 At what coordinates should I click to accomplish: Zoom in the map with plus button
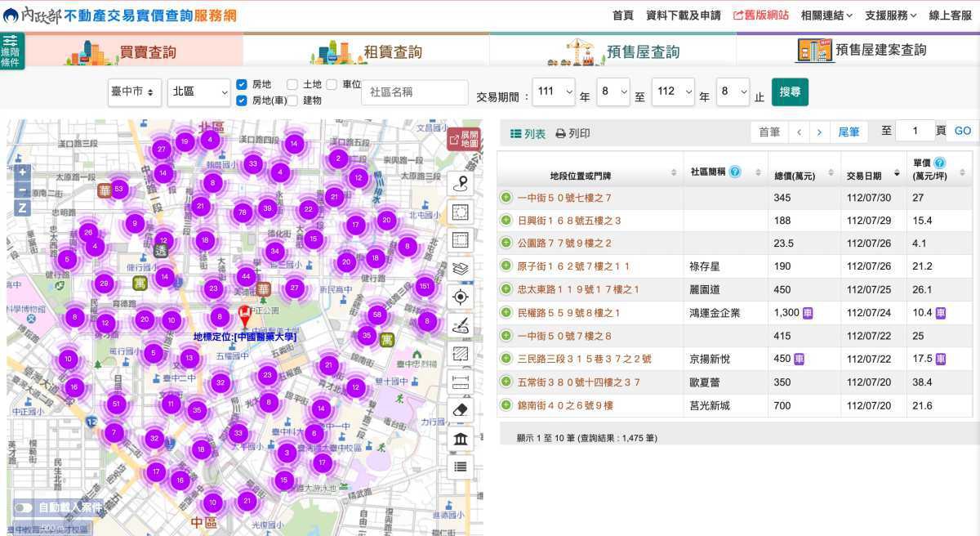pyautogui.click(x=22, y=172)
